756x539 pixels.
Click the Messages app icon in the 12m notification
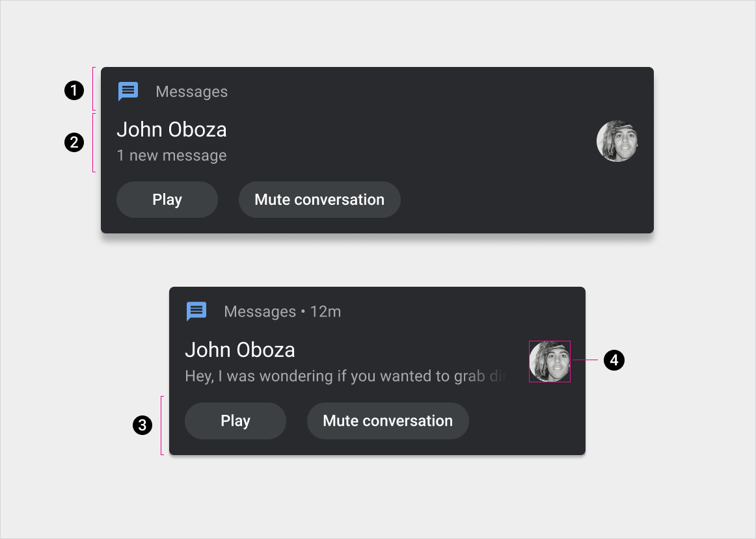coord(196,311)
